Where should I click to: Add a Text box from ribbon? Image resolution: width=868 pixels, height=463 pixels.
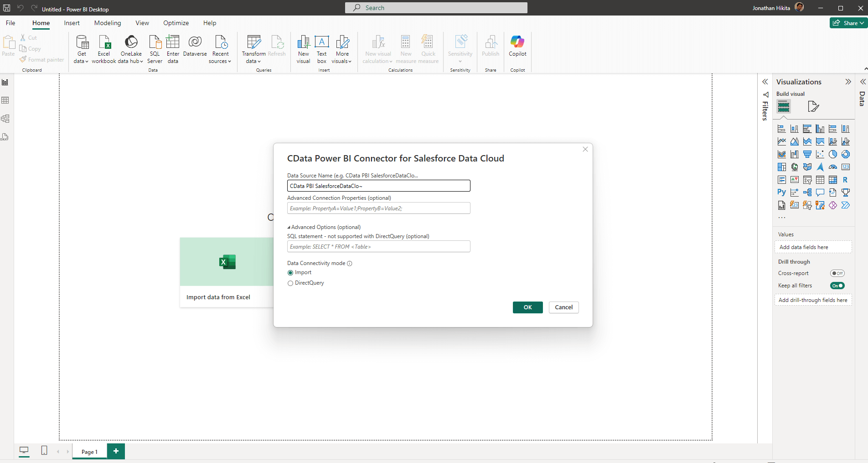pyautogui.click(x=322, y=49)
